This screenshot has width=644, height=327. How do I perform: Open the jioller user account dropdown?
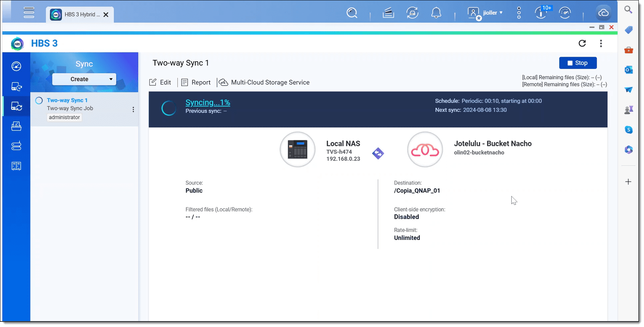pos(493,13)
